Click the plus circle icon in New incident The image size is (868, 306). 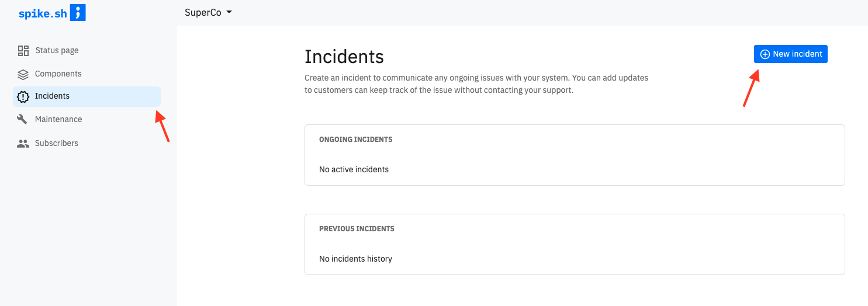[x=765, y=54]
